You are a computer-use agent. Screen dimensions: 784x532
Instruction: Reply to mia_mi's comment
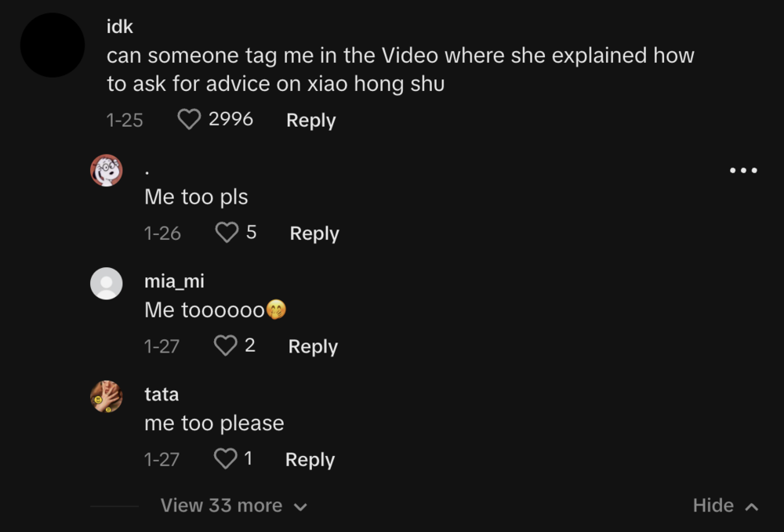(x=313, y=346)
